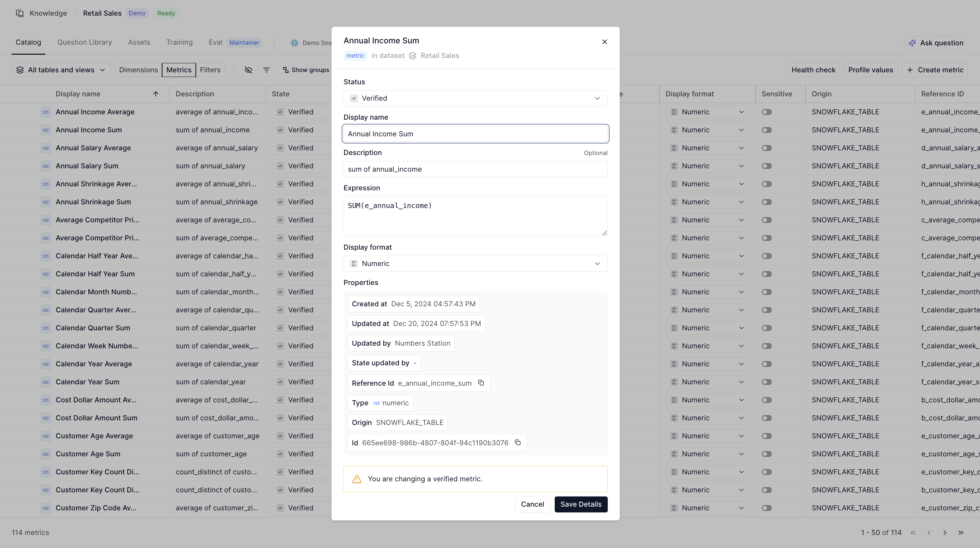
Task: Scroll down the metrics catalog list
Action: (x=945, y=533)
